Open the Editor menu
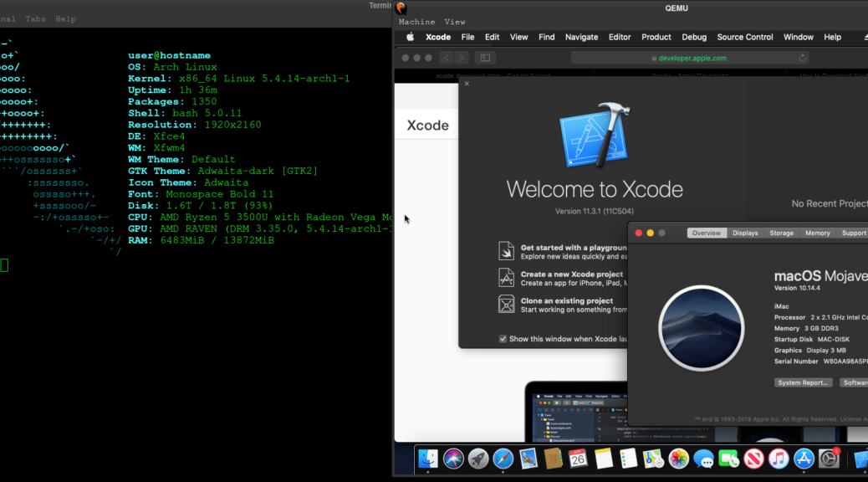The height and width of the screenshot is (482, 868). click(x=620, y=37)
